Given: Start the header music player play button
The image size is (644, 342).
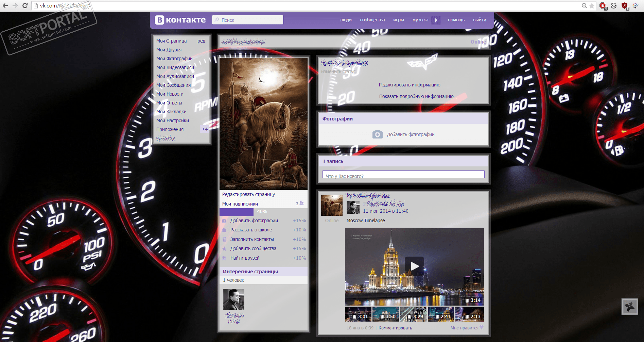Looking at the screenshot, I should click(x=436, y=20).
